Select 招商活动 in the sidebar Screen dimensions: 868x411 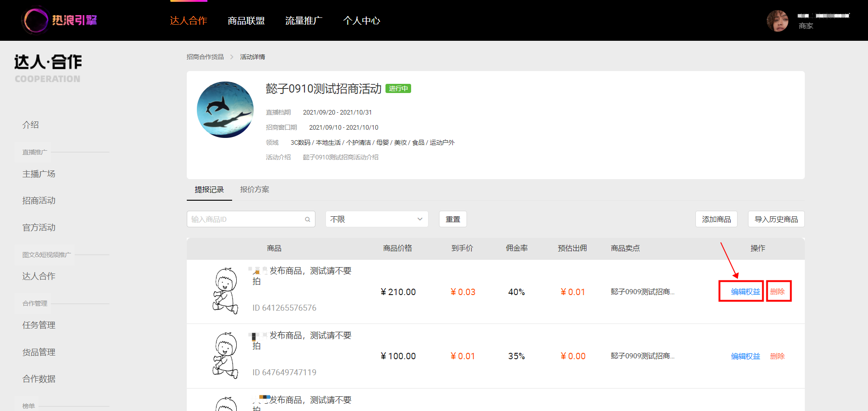pyautogui.click(x=39, y=200)
